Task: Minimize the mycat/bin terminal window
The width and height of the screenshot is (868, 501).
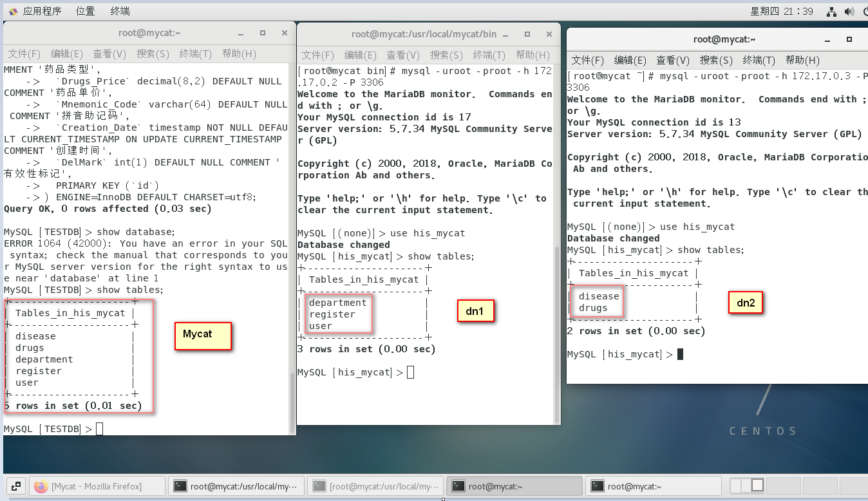Action: click(505, 34)
